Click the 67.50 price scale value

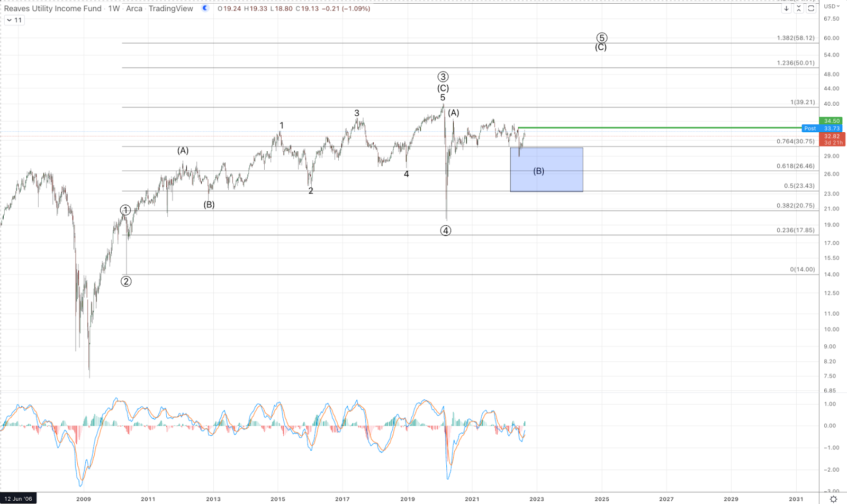(832, 19)
